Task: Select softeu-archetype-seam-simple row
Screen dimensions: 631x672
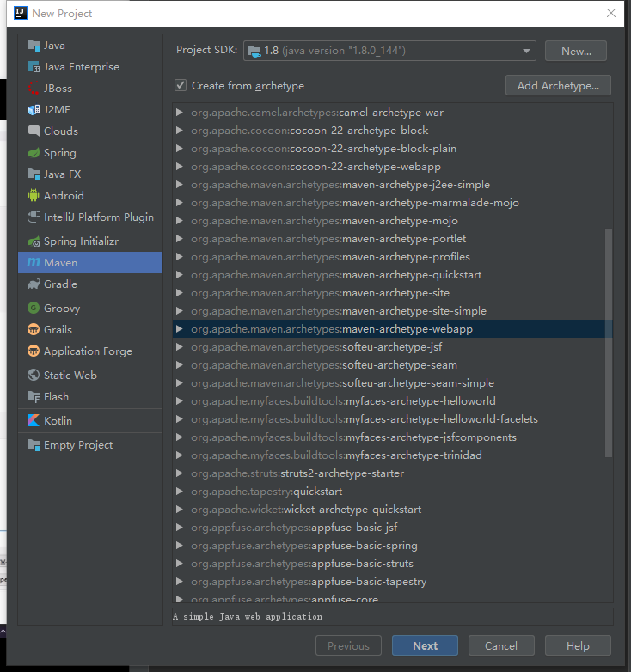Action: tap(392, 383)
